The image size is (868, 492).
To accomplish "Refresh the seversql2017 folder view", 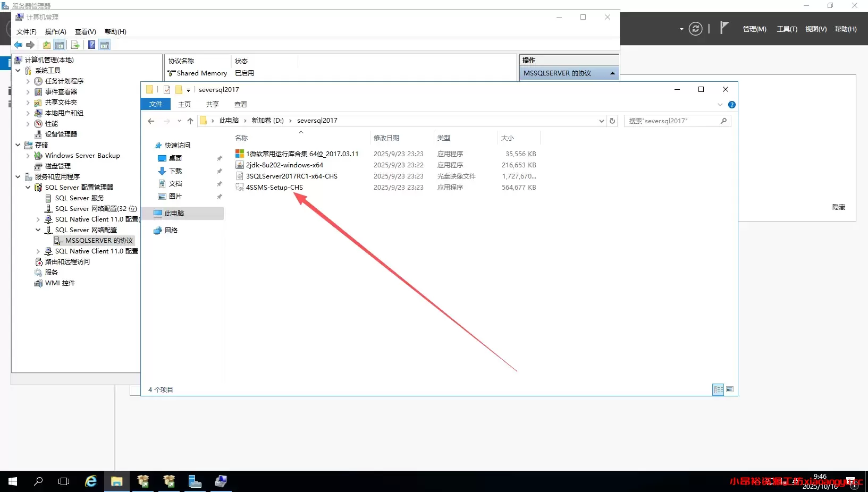I will point(612,121).
